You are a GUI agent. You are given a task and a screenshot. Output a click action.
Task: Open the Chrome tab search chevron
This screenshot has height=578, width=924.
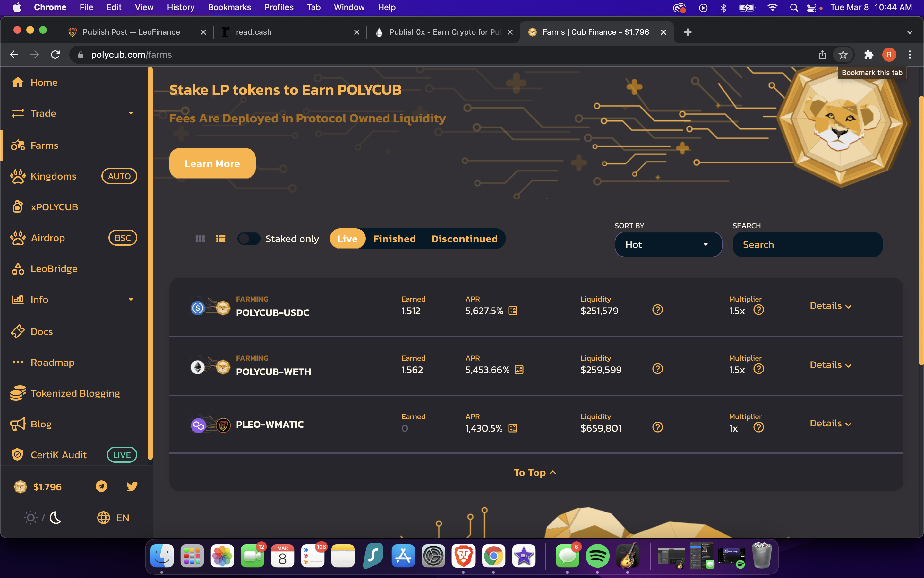(x=910, y=32)
